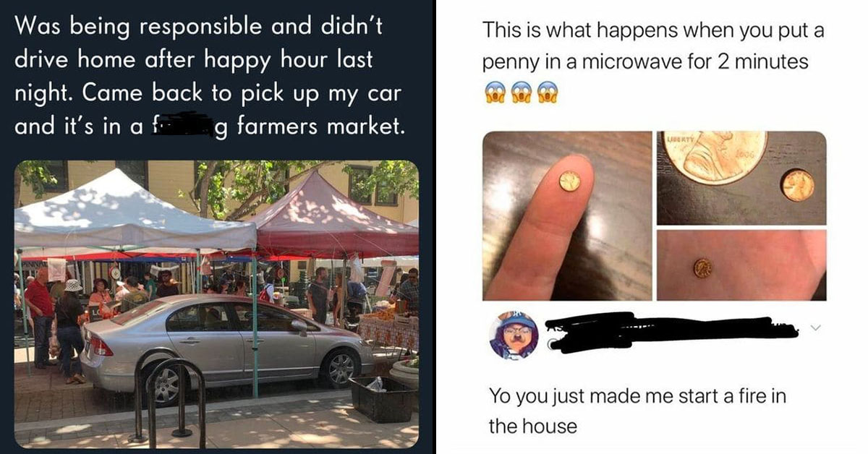Click the second screaming face emoji
The image size is (868, 454).
[x=521, y=91]
